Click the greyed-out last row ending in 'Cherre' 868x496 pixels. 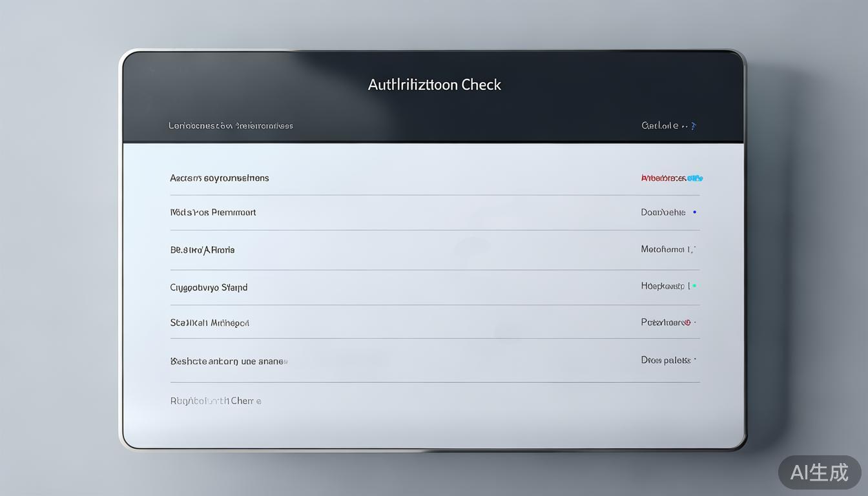216,401
